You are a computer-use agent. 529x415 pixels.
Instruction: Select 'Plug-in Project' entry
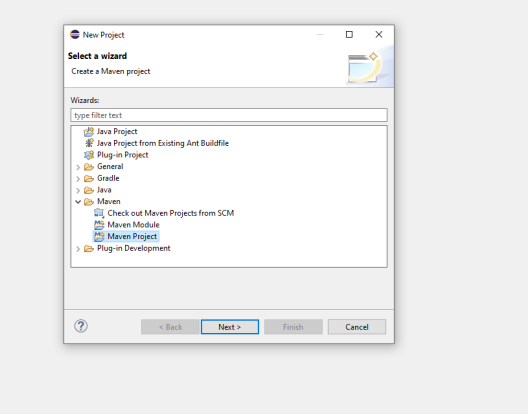[122, 155]
